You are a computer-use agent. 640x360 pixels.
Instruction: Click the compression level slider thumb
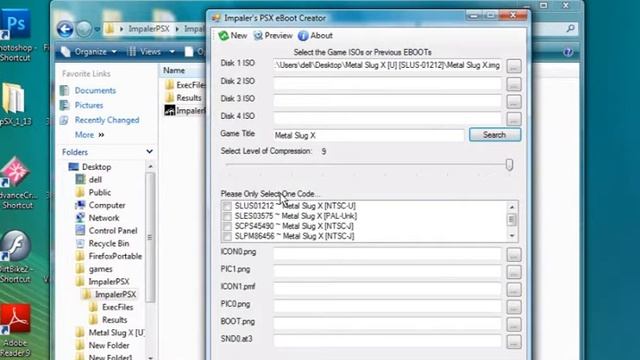[x=509, y=164]
